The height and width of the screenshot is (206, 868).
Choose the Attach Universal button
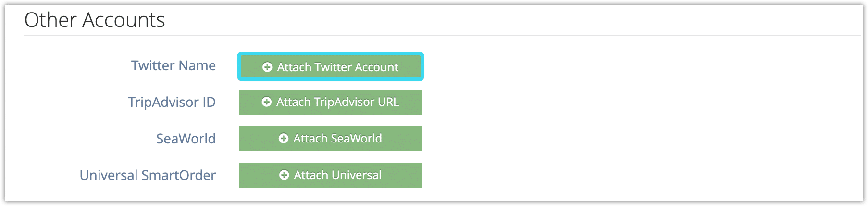tap(331, 175)
